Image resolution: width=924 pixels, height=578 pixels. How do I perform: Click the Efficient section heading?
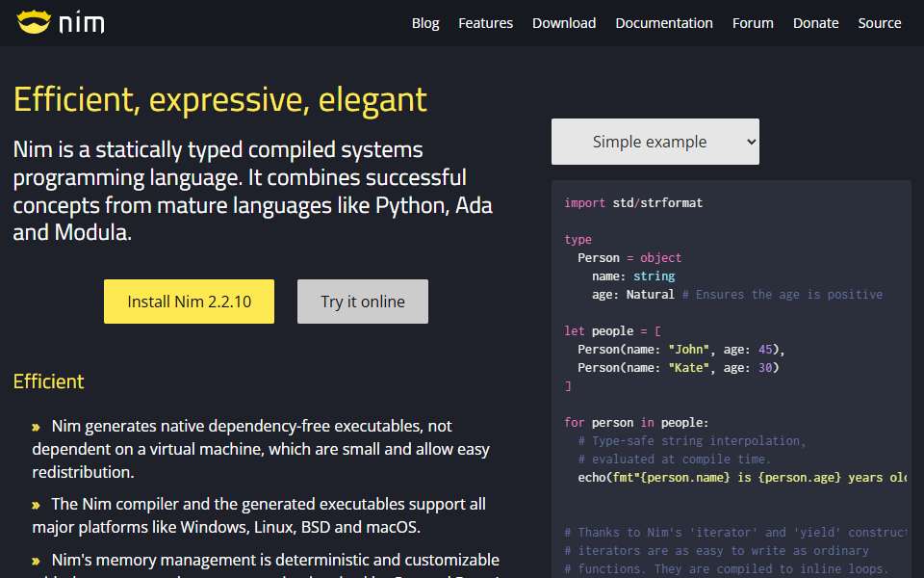click(49, 381)
